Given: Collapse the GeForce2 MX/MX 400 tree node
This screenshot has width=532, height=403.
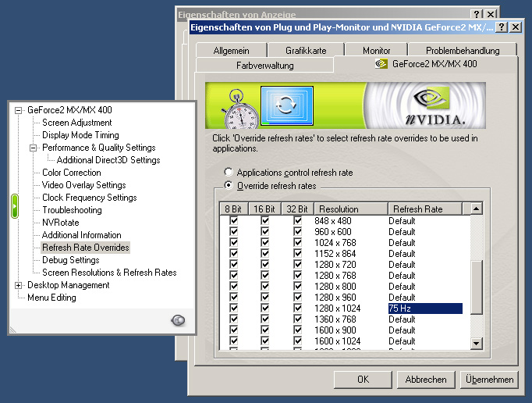Looking at the screenshot, I should pos(19,110).
